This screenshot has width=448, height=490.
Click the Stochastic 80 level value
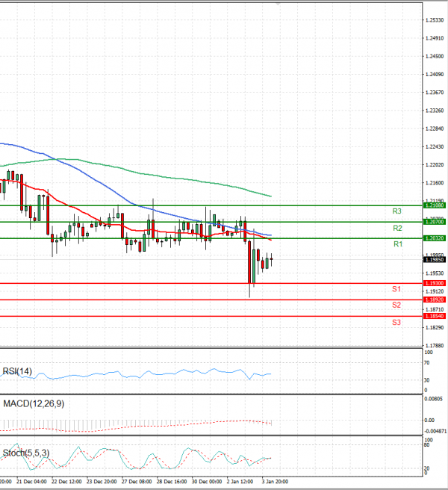(427, 444)
